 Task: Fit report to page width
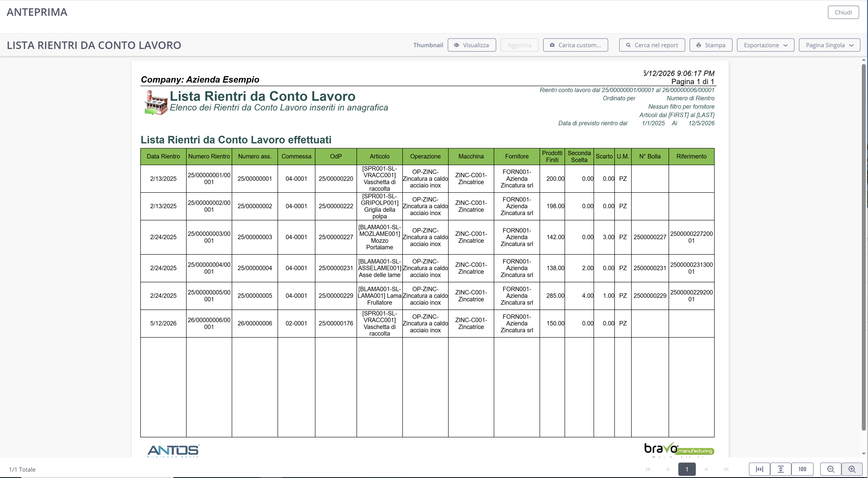pyautogui.click(x=760, y=469)
